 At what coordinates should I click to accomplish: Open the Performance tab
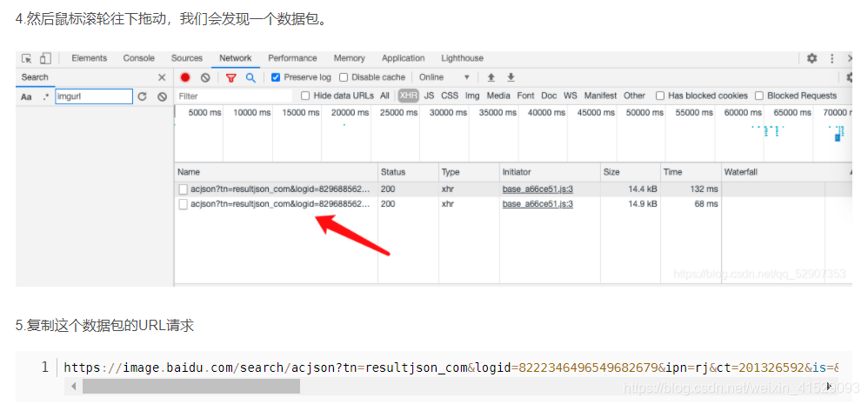(292, 58)
